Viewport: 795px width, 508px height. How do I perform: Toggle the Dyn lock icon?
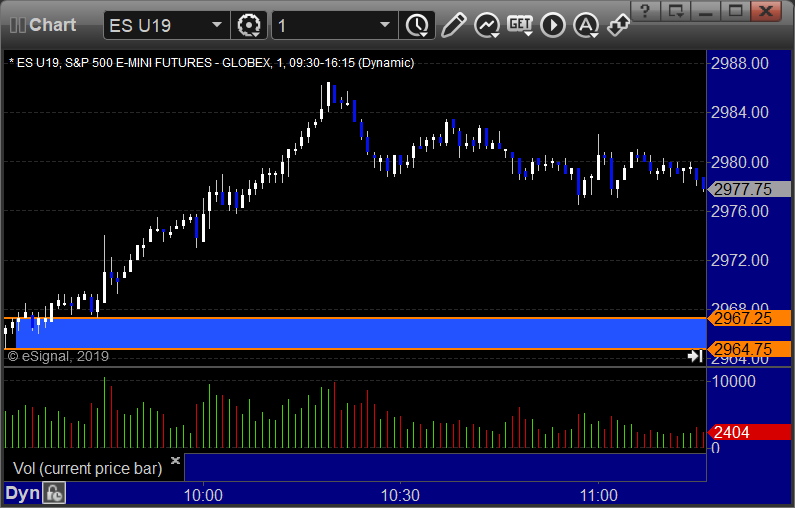[54, 493]
